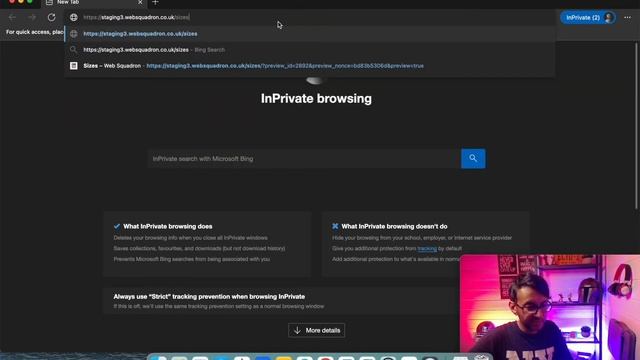Choose first suggestion staging3.websquadron.co.uk/sizes
The height and width of the screenshot is (360, 640).
(x=310, y=34)
